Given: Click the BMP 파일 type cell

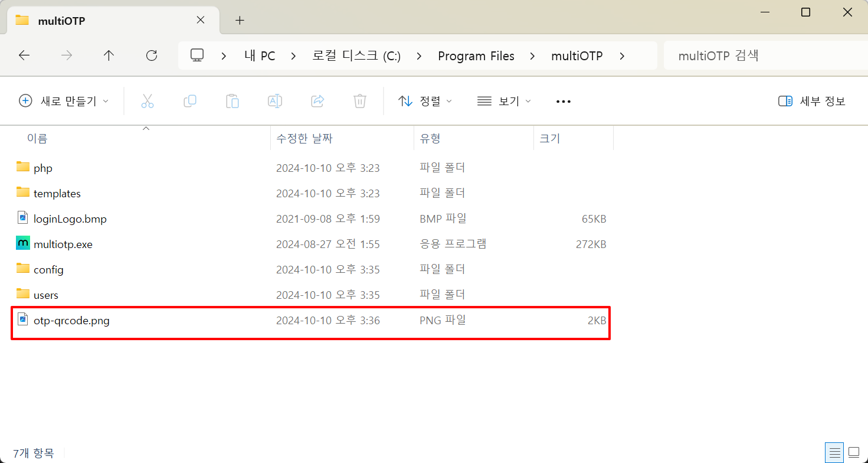Looking at the screenshot, I should (443, 219).
